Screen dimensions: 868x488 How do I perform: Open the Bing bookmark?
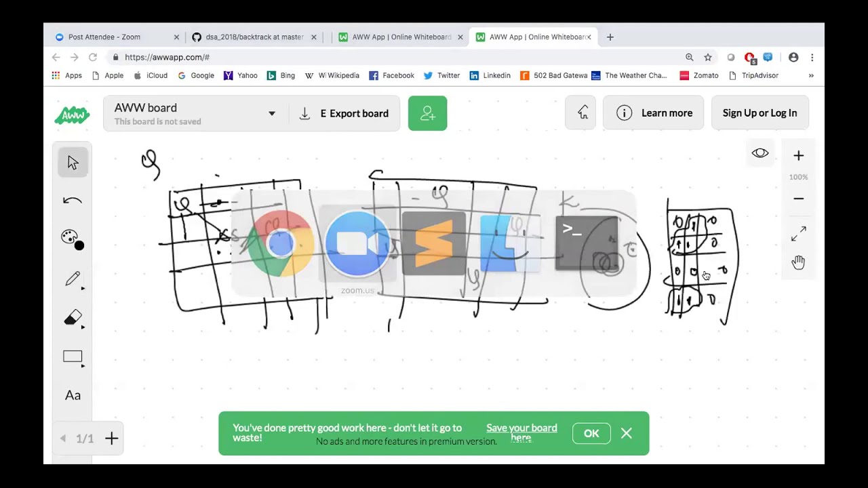(x=281, y=76)
